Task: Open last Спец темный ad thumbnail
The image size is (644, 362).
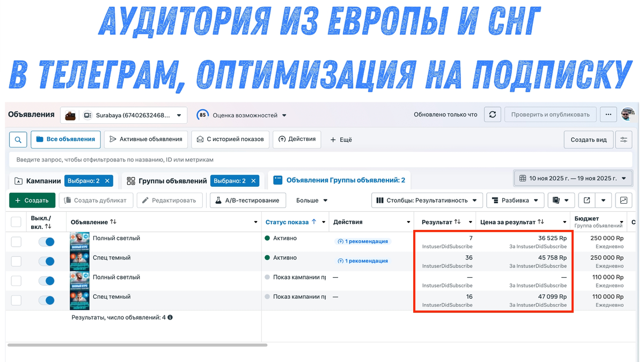Action: (x=79, y=300)
